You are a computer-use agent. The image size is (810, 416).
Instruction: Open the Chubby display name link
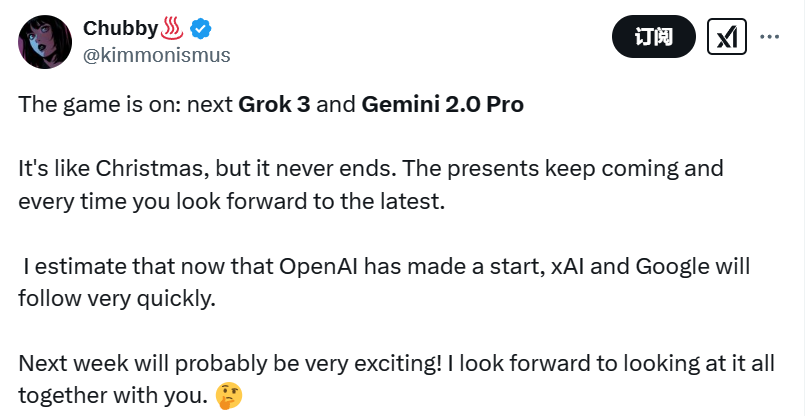(120, 29)
